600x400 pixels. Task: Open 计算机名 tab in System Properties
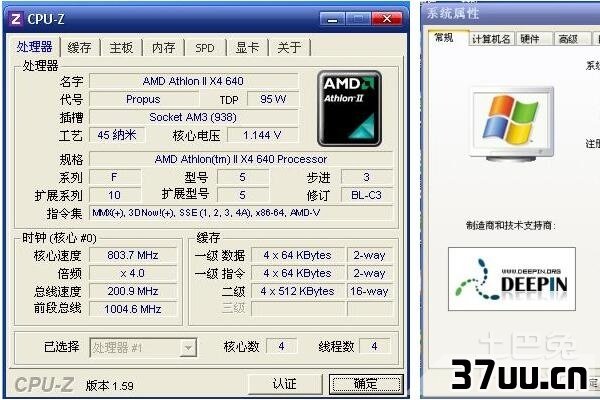coord(491,39)
